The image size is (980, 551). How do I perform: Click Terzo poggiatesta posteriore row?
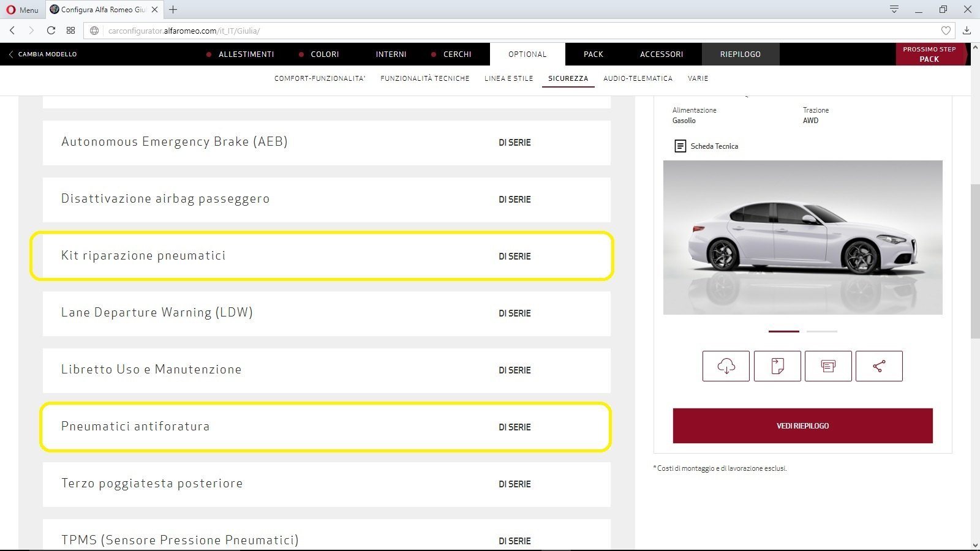click(326, 484)
